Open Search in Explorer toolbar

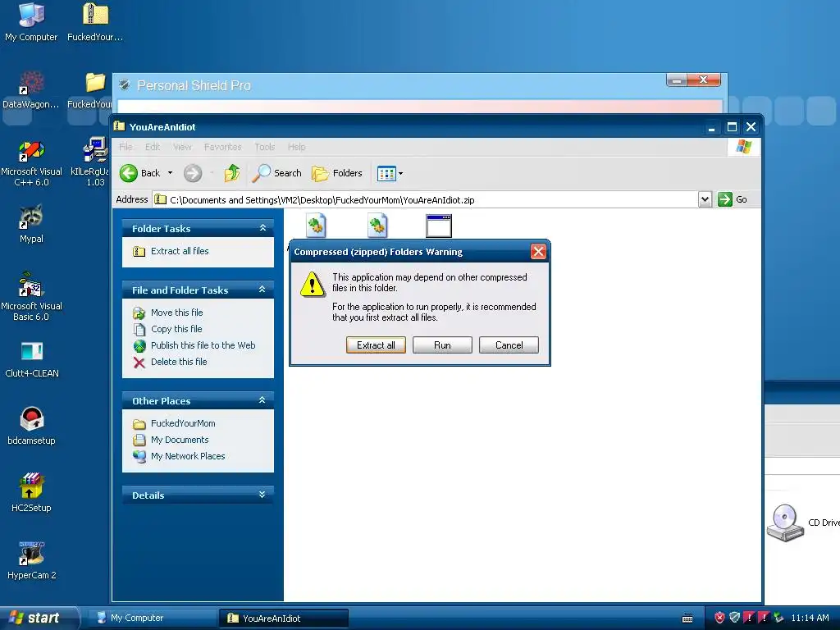(x=277, y=173)
